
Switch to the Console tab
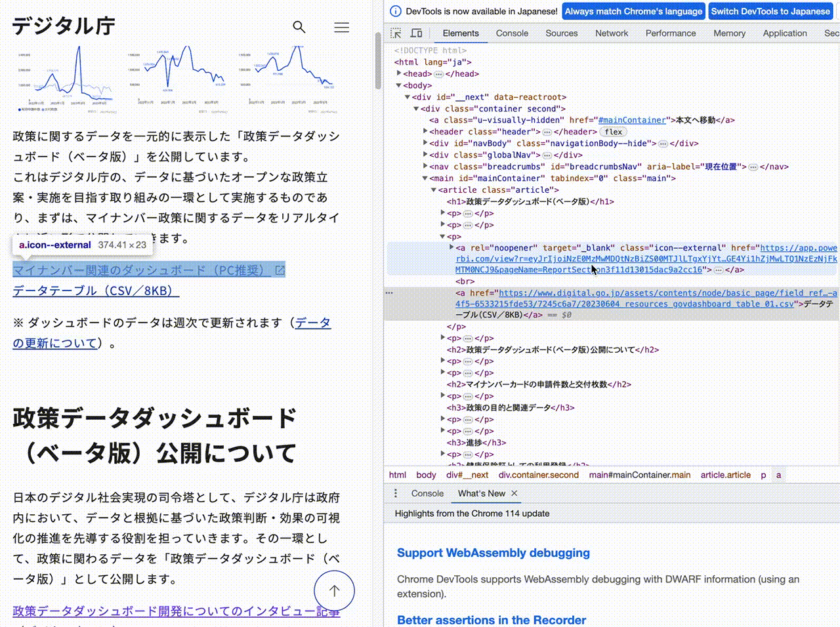pos(512,33)
